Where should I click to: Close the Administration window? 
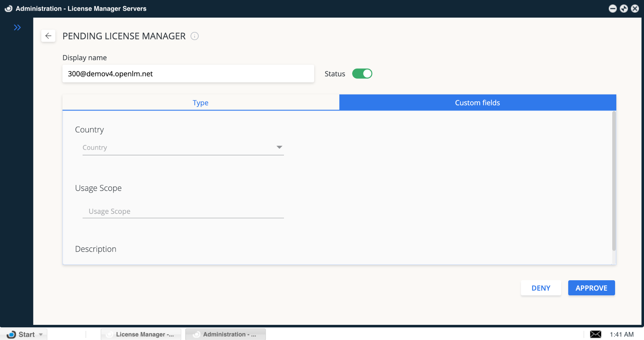pyautogui.click(x=635, y=8)
